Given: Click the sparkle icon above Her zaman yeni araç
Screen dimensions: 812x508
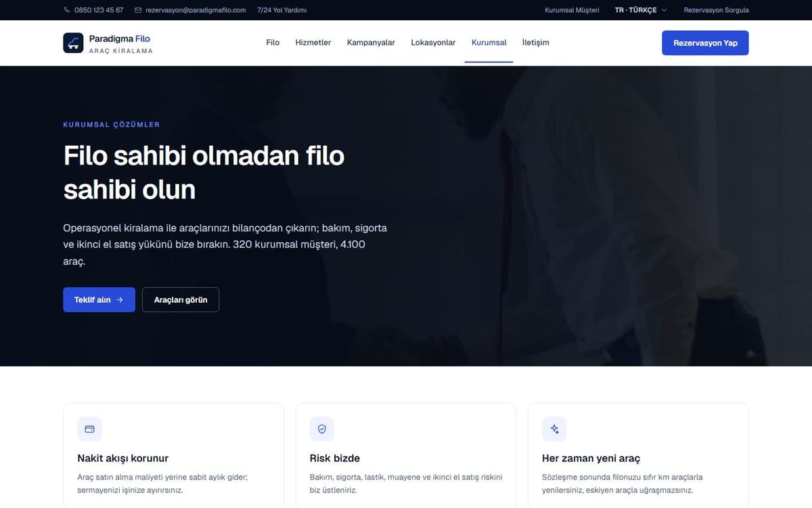Looking at the screenshot, I should click(554, 429).
